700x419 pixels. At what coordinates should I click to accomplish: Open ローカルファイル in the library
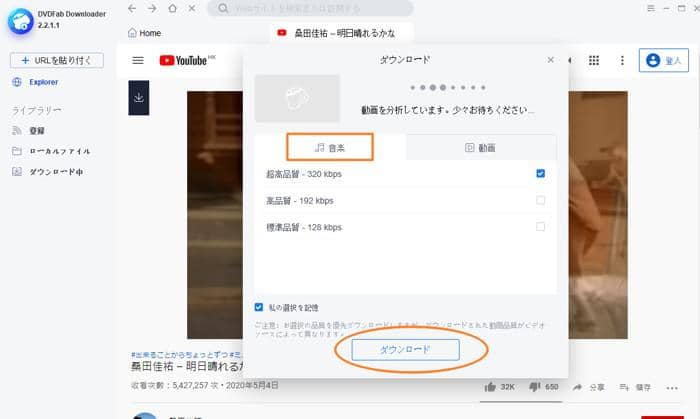point(60,151)
